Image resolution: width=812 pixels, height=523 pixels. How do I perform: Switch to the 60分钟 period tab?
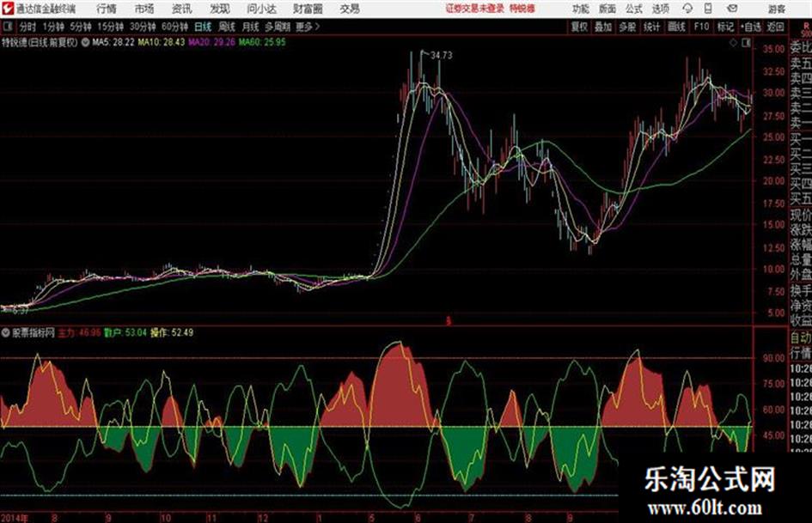tap(175, 27)
